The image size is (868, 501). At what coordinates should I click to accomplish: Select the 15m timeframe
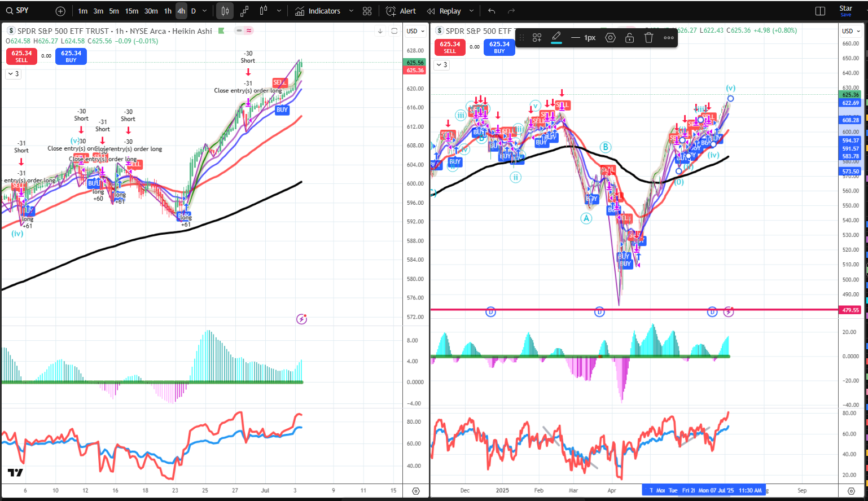coord(131,11)
